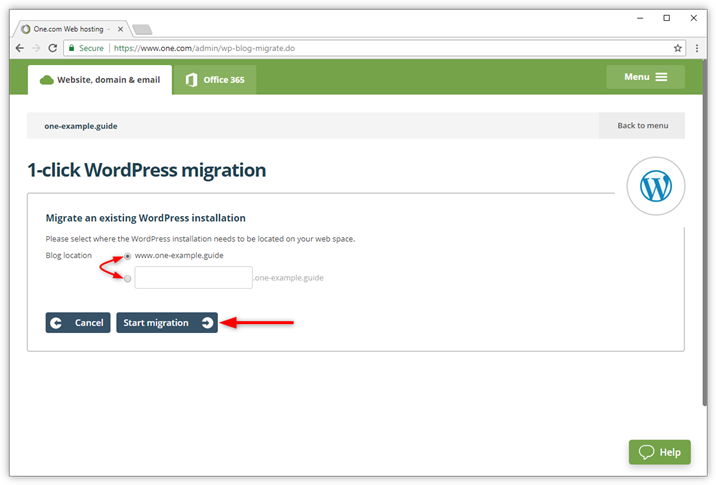Close the One.com Web hosting tab

(120, 29)
